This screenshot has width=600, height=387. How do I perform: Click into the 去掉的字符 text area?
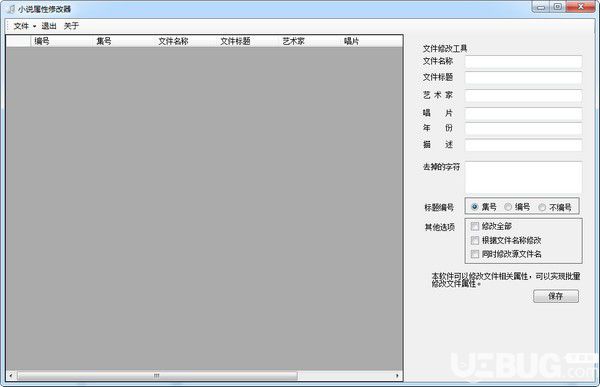(523, 177)
